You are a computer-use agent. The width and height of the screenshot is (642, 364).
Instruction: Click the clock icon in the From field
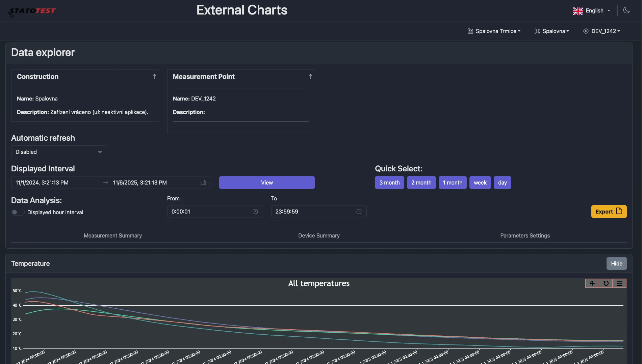pyautogui.click(x=255, y=212)
